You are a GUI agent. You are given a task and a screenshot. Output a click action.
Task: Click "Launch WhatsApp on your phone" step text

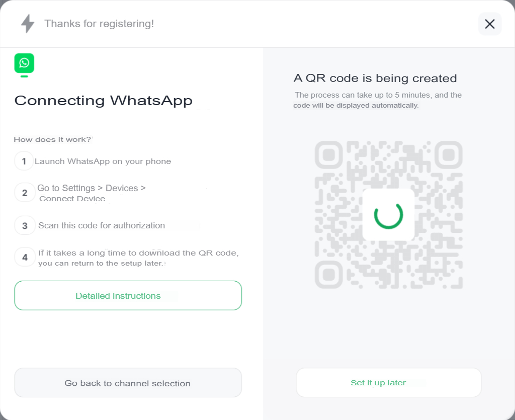(103, 161)
